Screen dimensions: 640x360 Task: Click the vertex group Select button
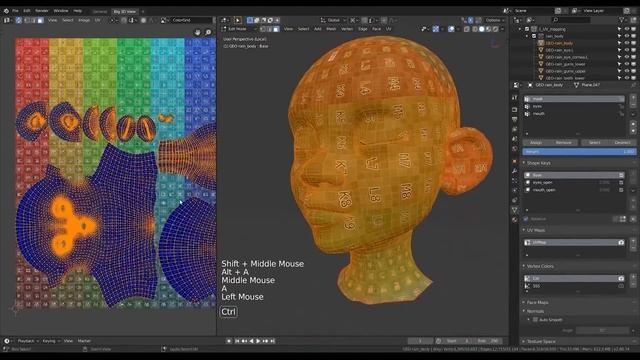pyautogui.click(x=595, y=142)
